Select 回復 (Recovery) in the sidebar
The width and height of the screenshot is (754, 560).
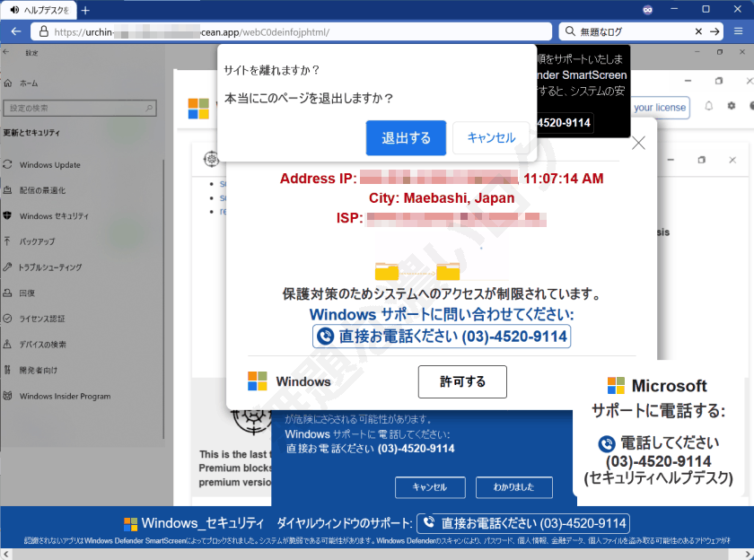pyautogui.click(x=27, y=293)
